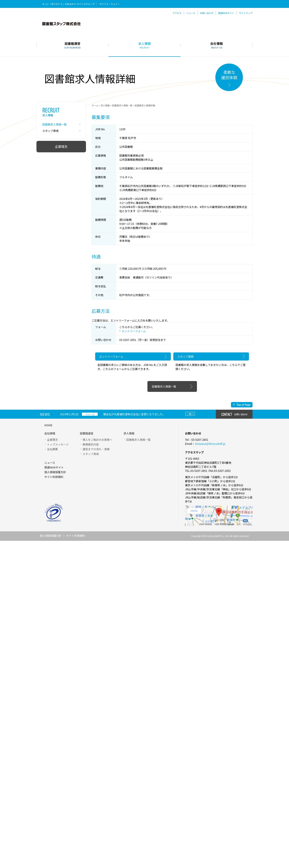
Task: Click 個人情報保護方針 in footer sitemap column
Action: coord(55,472)
